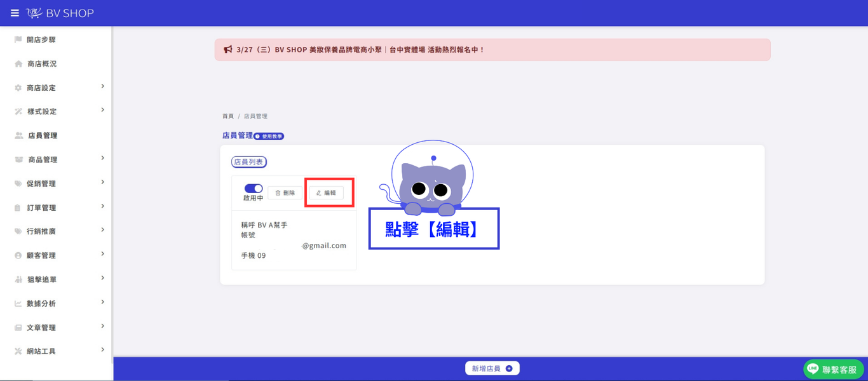
Task: Click the gear icon beside 商店設定
Action: point(18,88)
